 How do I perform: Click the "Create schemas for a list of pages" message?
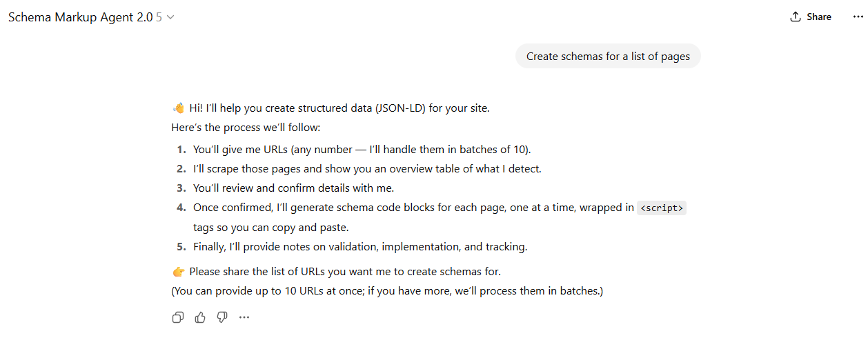click(608, 57)
